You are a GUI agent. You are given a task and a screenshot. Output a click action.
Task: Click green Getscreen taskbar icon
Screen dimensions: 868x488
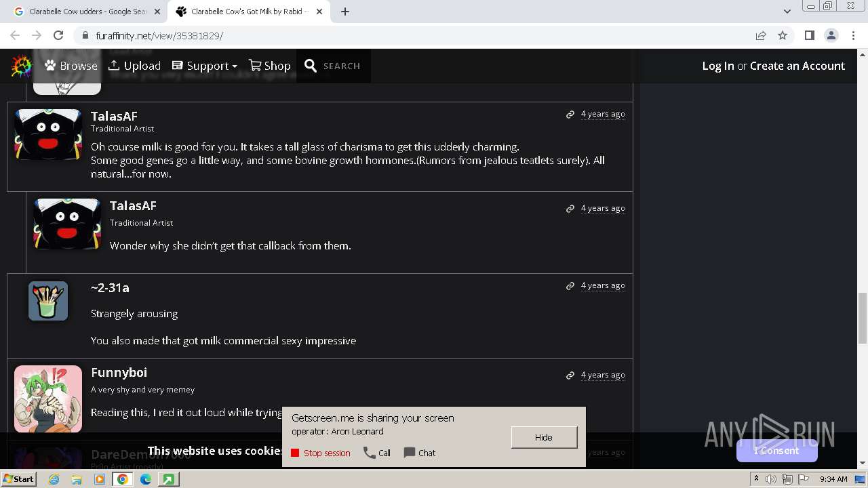(168, 479)
